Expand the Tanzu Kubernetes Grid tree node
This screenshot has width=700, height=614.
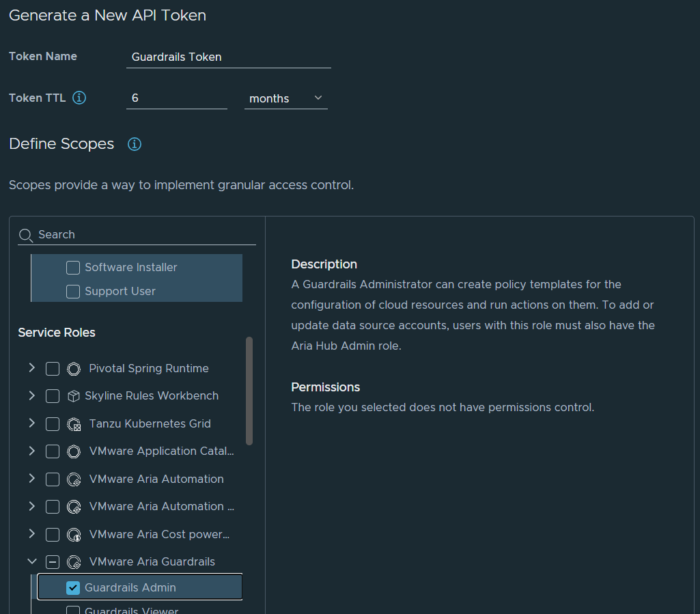(x=31, y=423)
